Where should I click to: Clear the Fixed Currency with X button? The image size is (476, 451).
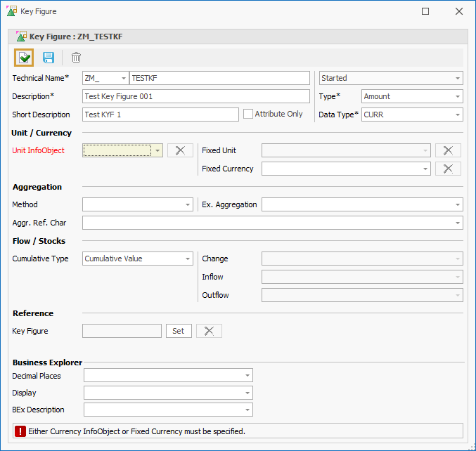coord(448,169)
